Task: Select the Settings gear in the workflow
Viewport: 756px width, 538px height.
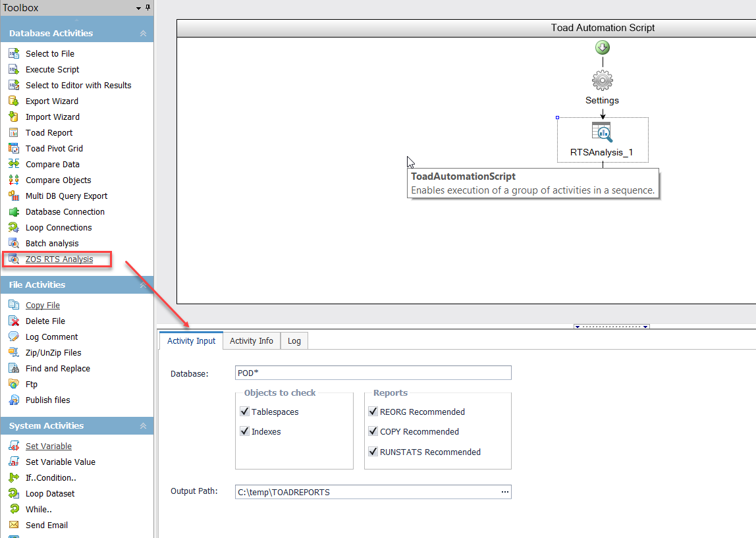Action: [x=602, y=80]
